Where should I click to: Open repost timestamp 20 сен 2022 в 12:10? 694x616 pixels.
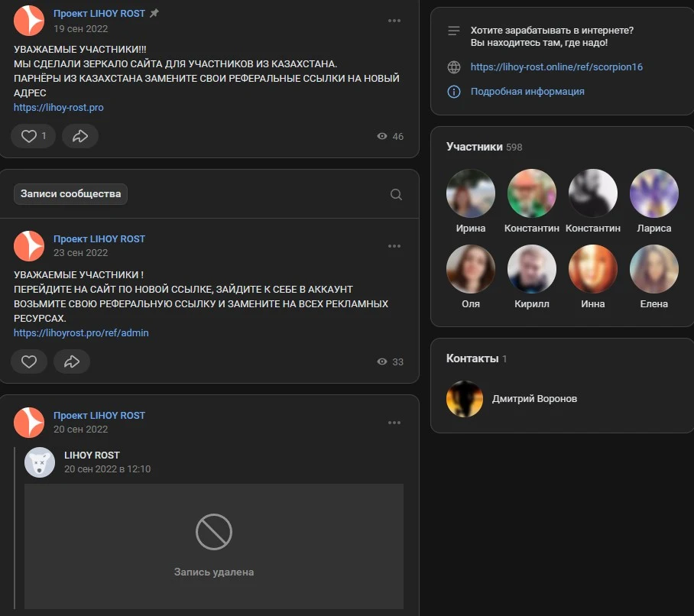click(x=107, y=469)
